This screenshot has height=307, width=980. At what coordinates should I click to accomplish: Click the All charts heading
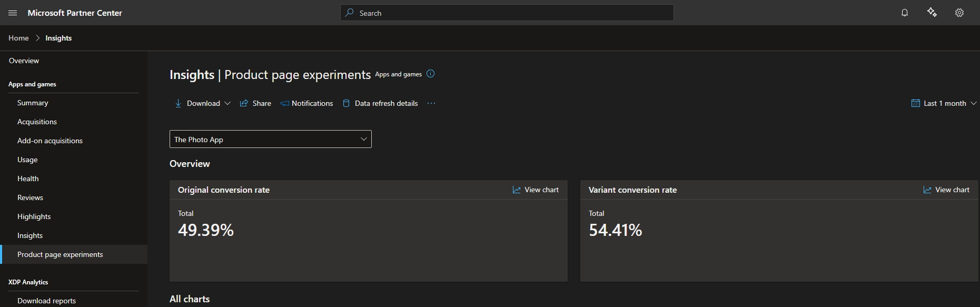pos(190,299)
